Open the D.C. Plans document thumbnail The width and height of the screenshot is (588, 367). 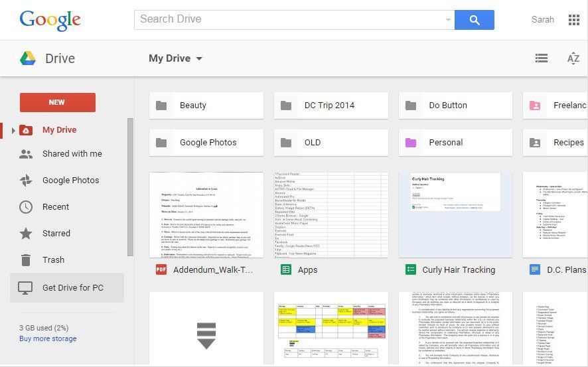[555, 215]
